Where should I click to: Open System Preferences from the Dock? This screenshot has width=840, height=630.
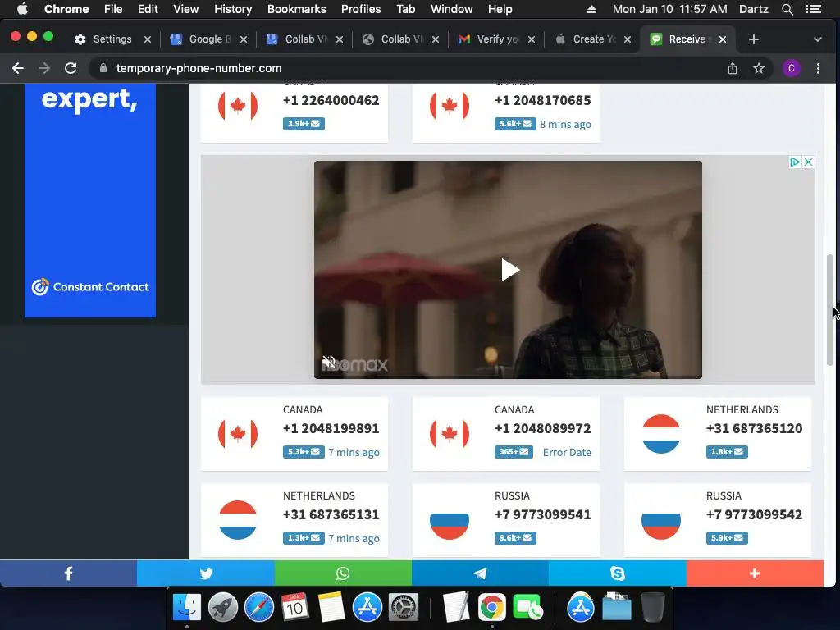pyautogui.click(x=403, y=608)
